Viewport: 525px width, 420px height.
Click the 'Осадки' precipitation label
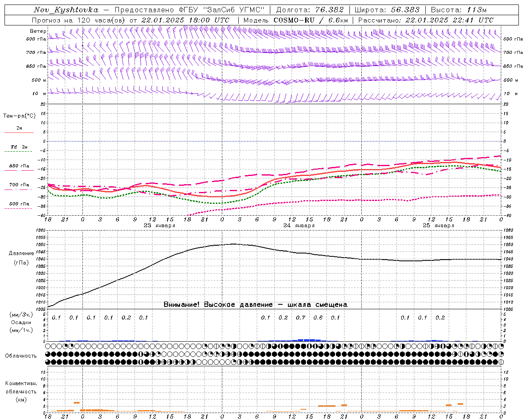pyautogui.click(x=21, y=322)
